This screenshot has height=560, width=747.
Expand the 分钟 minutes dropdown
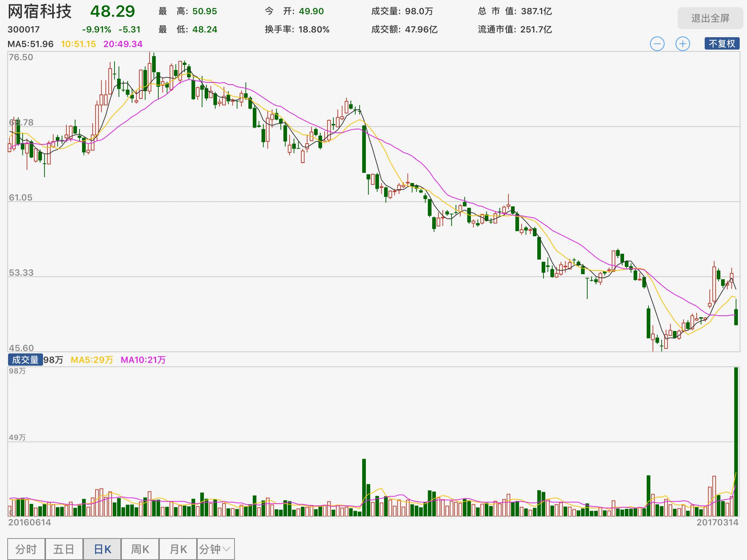pyautogui.click(x=215, y=549)
